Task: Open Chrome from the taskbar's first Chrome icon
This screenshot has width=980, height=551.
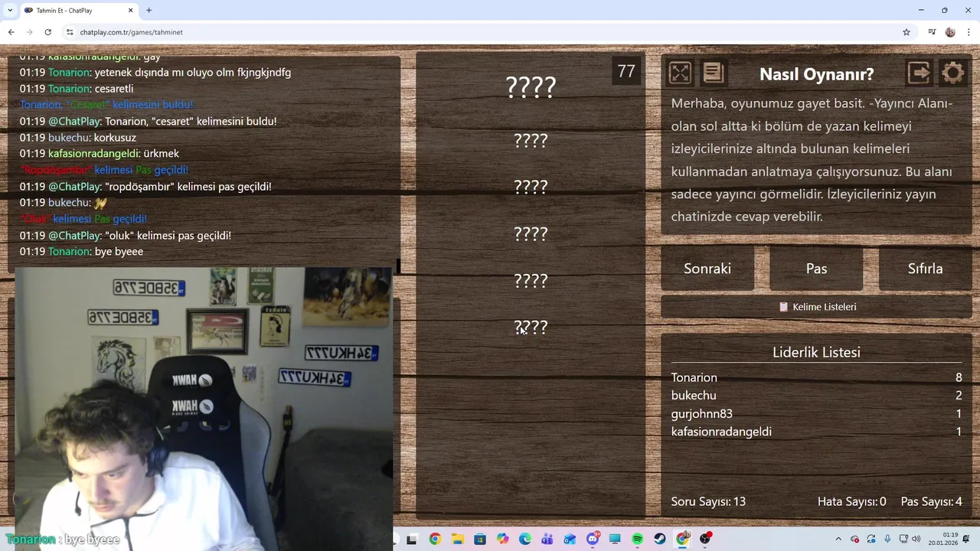Action: (x=435, y=539)
